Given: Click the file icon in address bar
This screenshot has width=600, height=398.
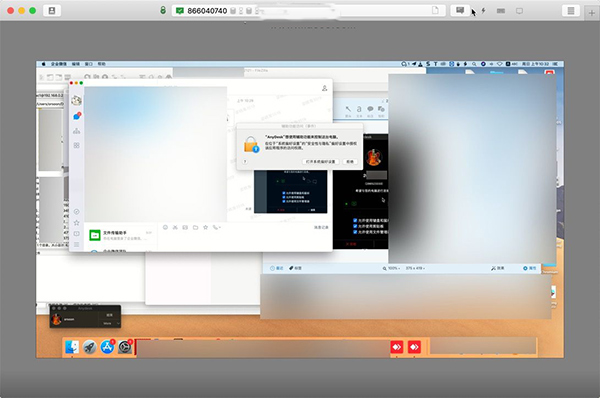Looking at the screenshot, I should click(x=435, y=10).
